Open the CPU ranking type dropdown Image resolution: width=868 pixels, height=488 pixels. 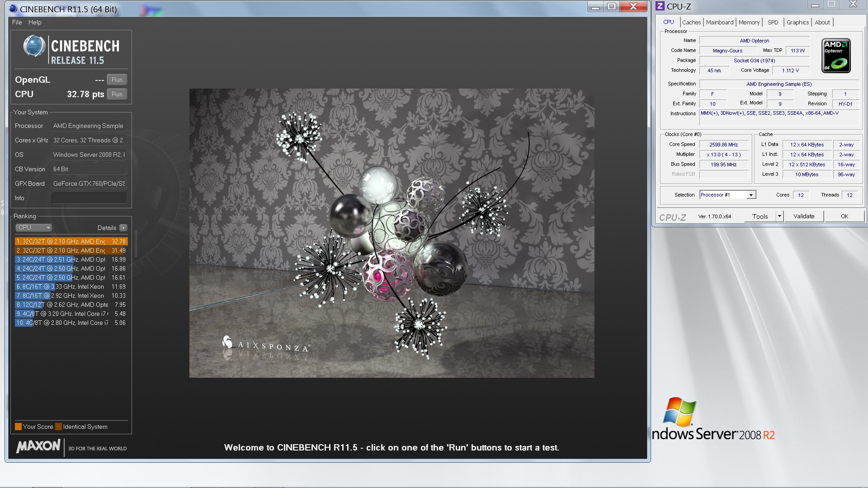tap(34, 228)
